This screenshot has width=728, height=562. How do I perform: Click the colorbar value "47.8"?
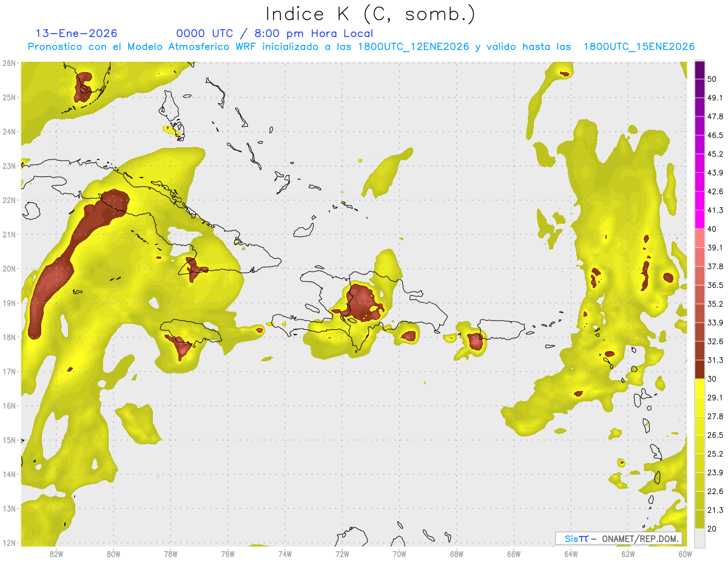pyautogui.click(x=715, y=117)
